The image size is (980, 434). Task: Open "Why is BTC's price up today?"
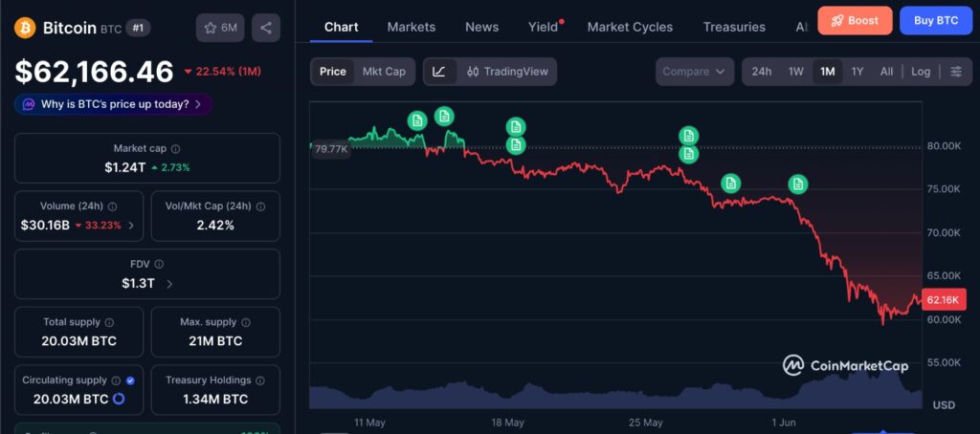[113, 104]
